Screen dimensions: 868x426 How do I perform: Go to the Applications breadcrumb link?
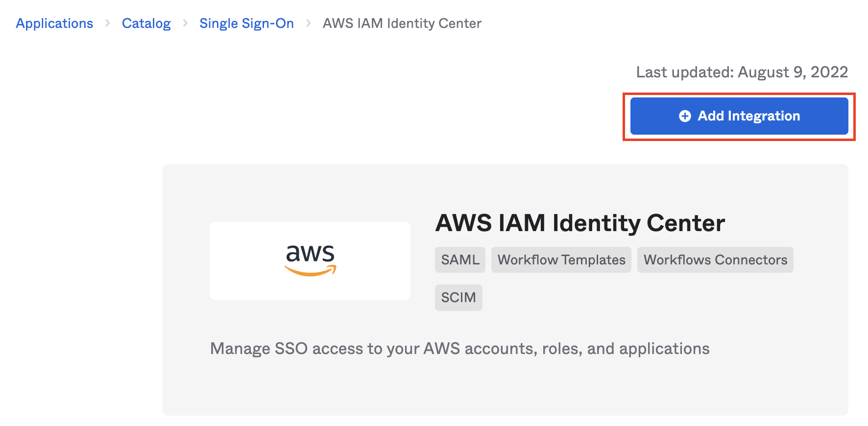coord(54,23)
